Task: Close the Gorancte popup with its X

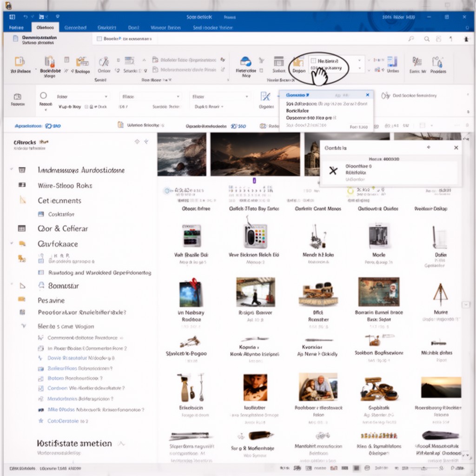Action: pyautogui.click(x=367, y=95)
